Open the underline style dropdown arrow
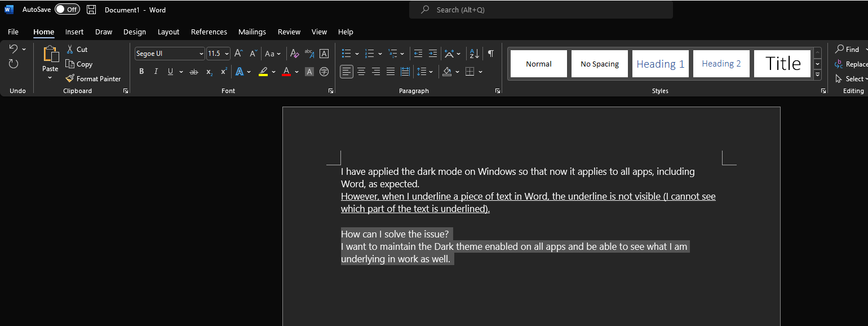The height and width of the screenshot is (326, 868). pyautogui.click(x=181, y=72)
